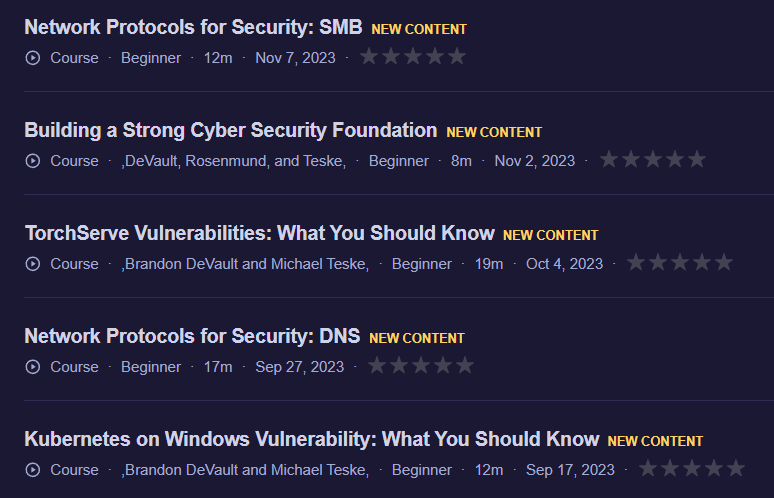Open TorchServe Vulnerabilities: What You Should Know

tap(259, 233)
